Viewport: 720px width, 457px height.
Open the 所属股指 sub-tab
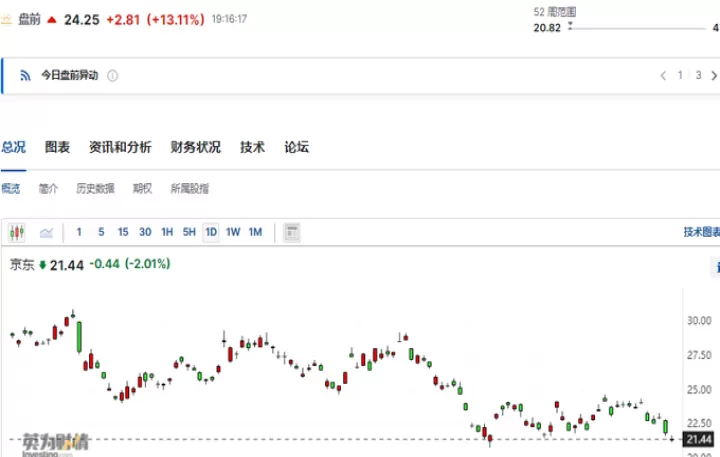(190, 188)
